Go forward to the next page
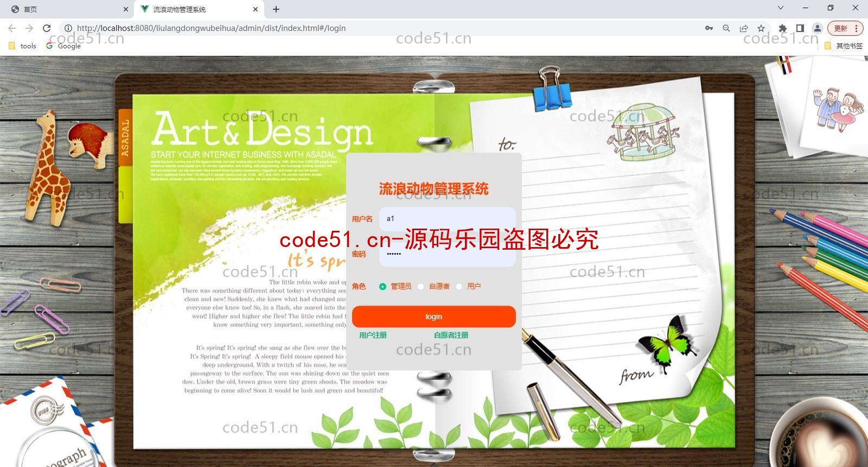 [29, 28]
